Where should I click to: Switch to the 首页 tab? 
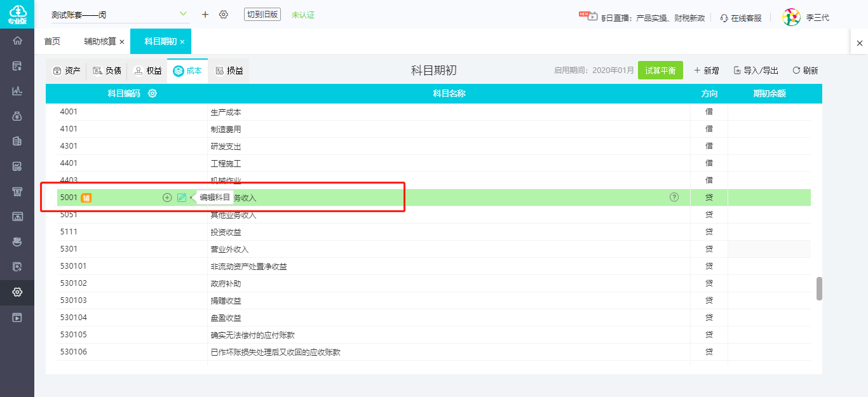52,41
